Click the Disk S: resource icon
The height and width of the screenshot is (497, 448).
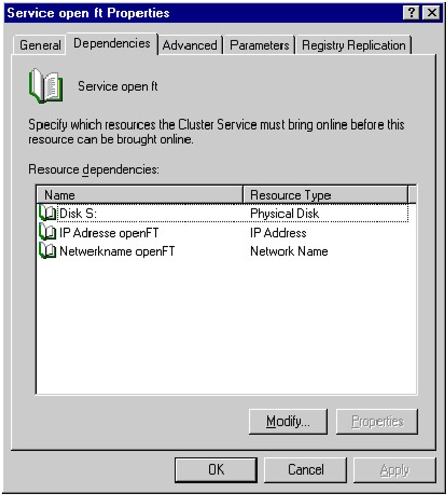[47, 213]
